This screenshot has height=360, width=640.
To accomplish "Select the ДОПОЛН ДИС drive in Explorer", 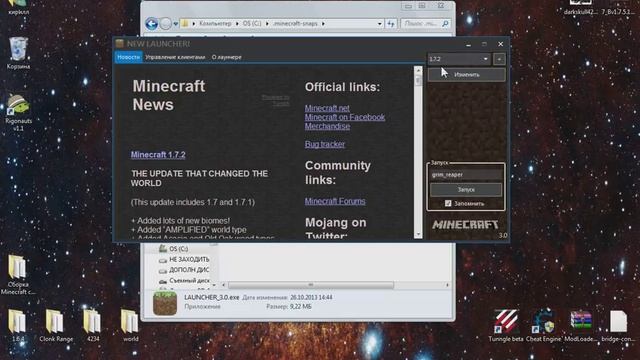I will coord(184,270).
